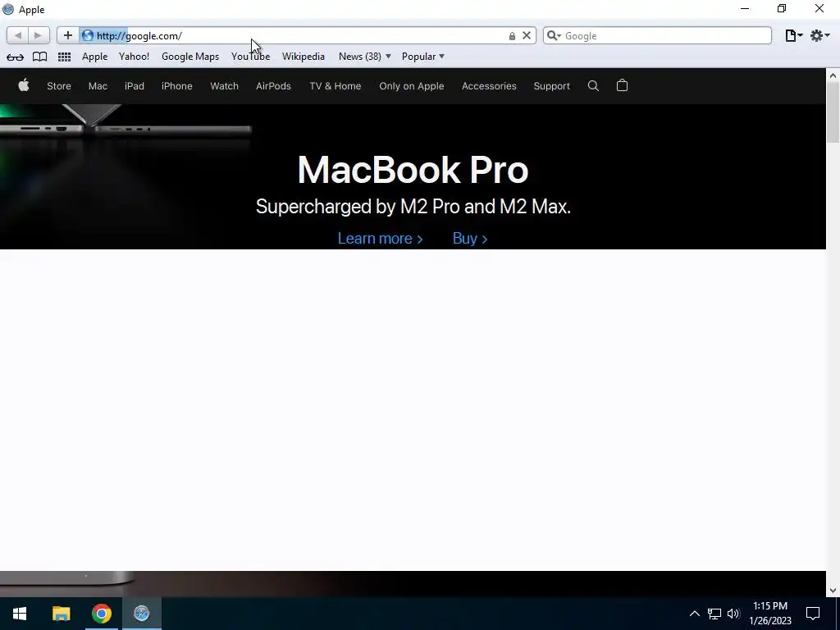
Task: Stop loading with the X in address bar
Action: click(x=527, y=35)
